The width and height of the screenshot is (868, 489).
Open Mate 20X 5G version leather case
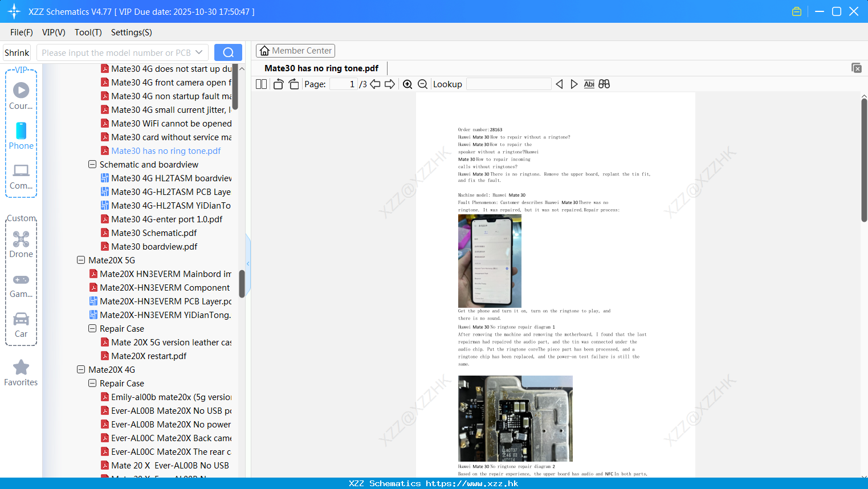tap(166, 343)
